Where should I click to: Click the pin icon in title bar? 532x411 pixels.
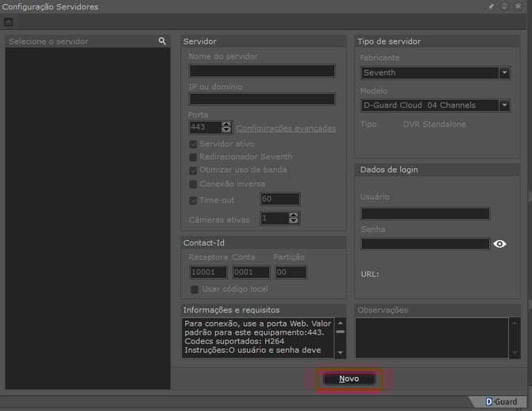(x=493, y=6)
